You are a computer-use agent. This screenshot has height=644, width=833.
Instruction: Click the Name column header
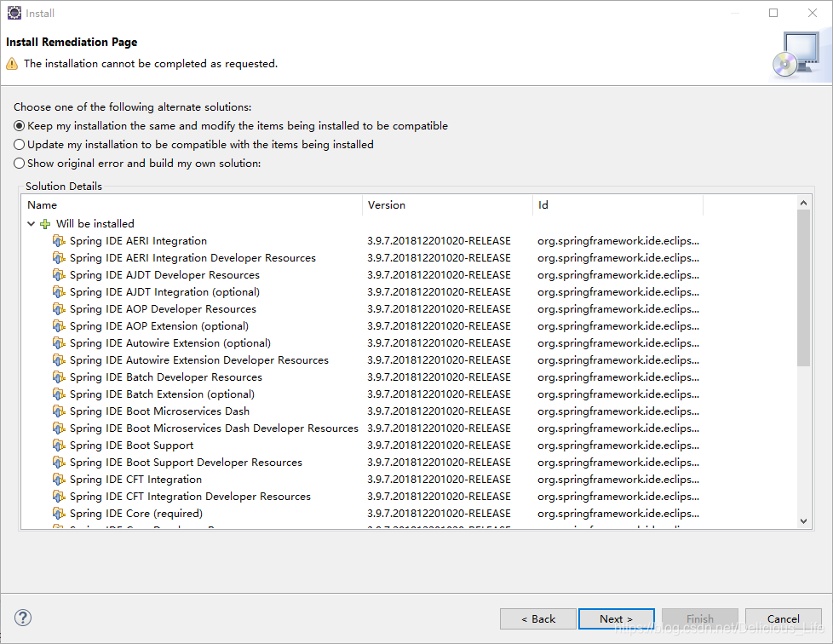(x=192, y=205)
